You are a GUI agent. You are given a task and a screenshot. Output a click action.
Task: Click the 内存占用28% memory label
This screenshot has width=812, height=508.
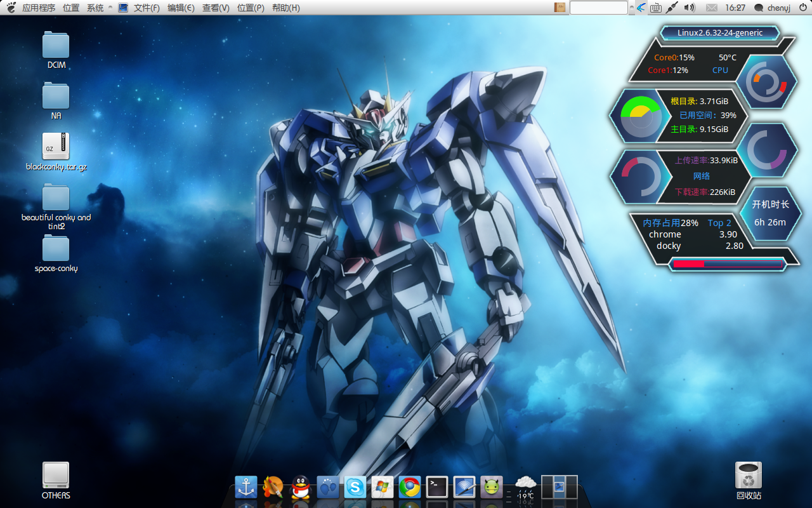671,223
